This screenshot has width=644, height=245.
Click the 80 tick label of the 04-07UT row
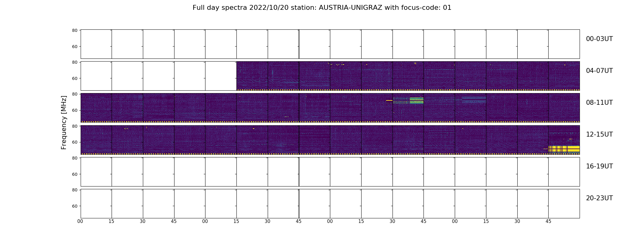pyautogui.click(x=75, y=62)
